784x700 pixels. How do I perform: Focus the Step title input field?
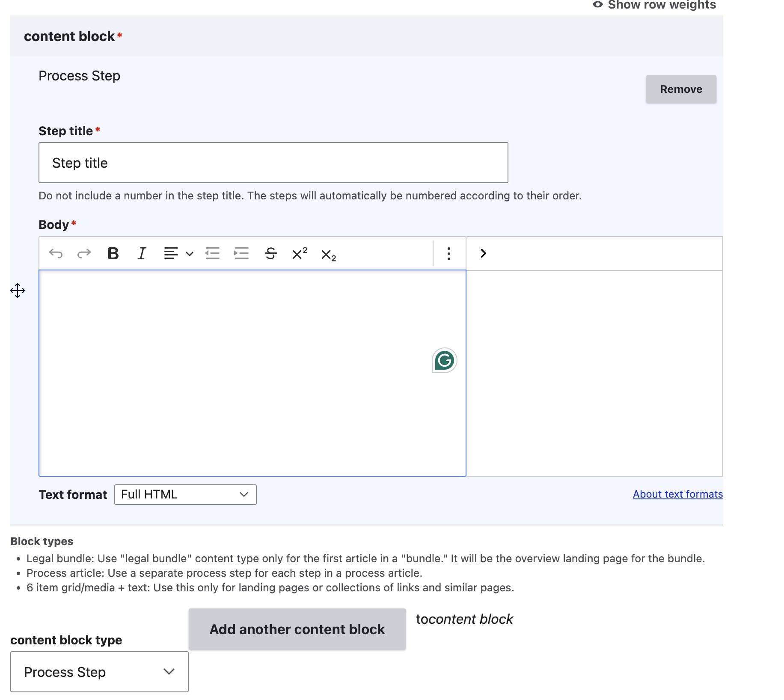pos(273,163)
